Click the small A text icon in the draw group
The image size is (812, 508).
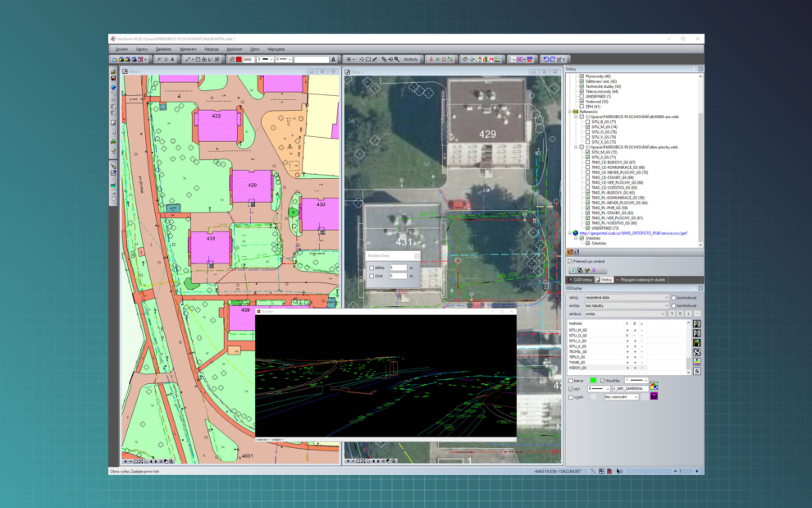172,60
